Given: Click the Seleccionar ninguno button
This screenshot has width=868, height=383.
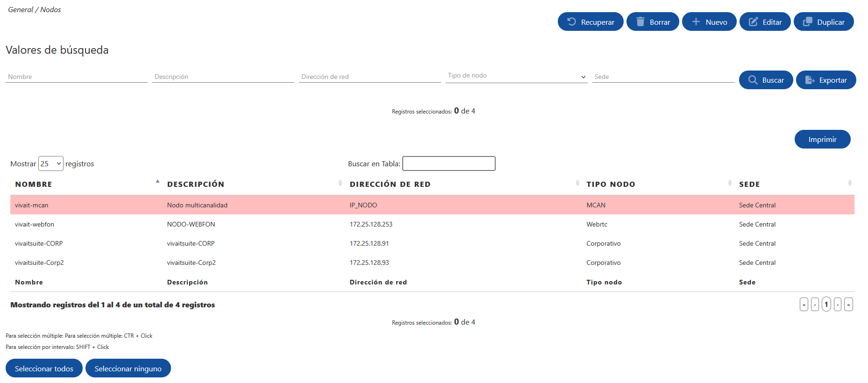Looking at the screenshot, I should (128, 368).
